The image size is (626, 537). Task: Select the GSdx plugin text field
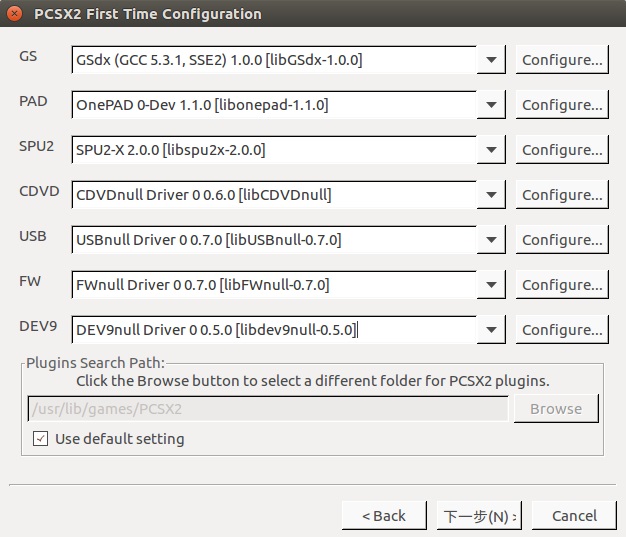click(x=274, y=60)
